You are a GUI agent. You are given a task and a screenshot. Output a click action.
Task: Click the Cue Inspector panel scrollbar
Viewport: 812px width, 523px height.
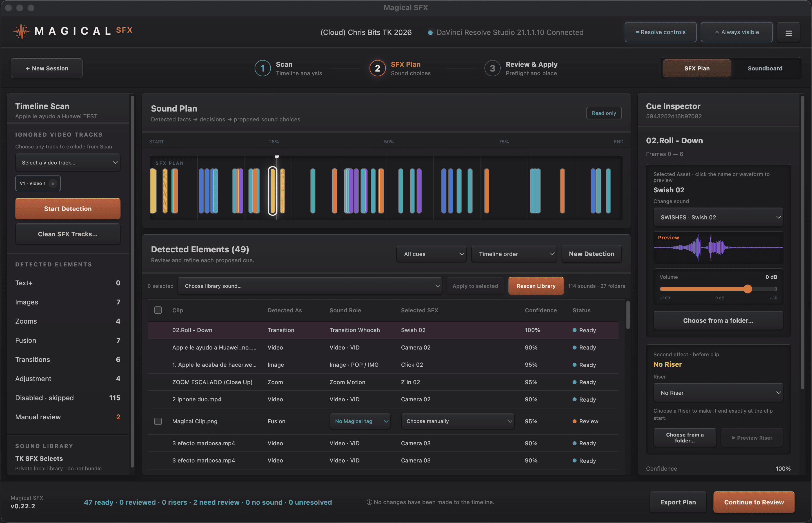tap(802, 242)
